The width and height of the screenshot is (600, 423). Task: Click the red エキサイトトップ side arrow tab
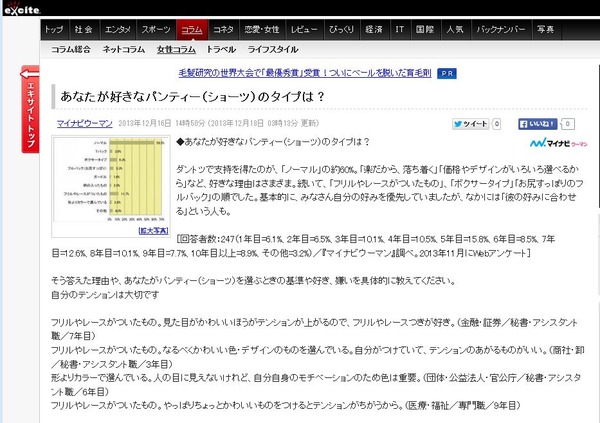coord(30,109)
